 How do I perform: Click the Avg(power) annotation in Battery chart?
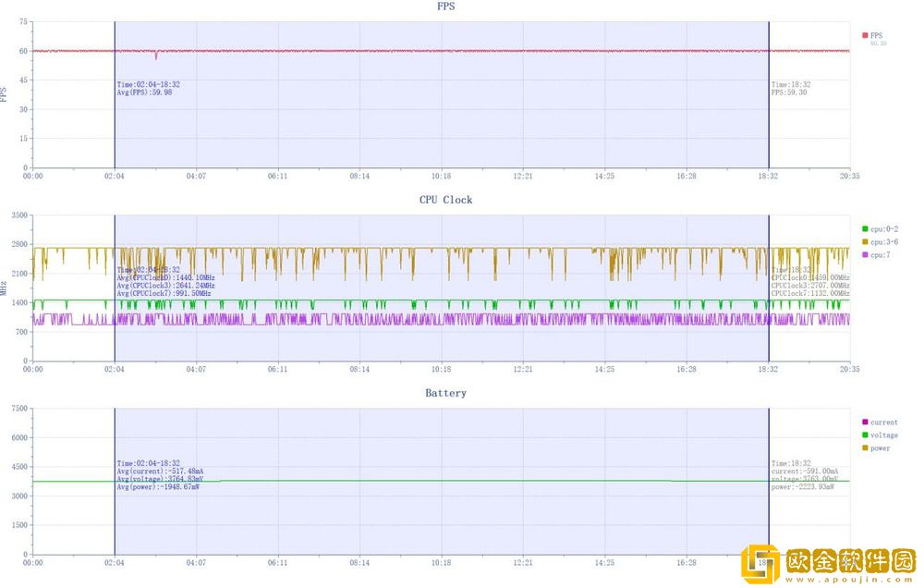coord(158,486)
